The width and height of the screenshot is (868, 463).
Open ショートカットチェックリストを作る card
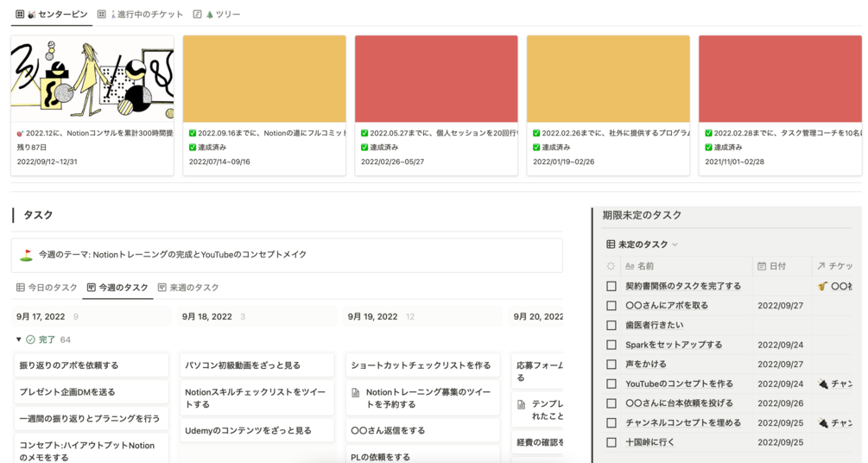click(423, 365)
